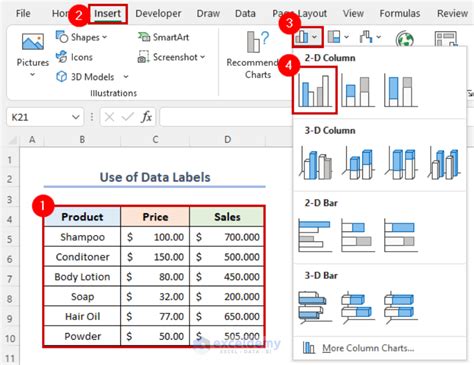This screenshot has width=474, height=365.
Task: Select column B header
Action: click(x=82, y=140)
